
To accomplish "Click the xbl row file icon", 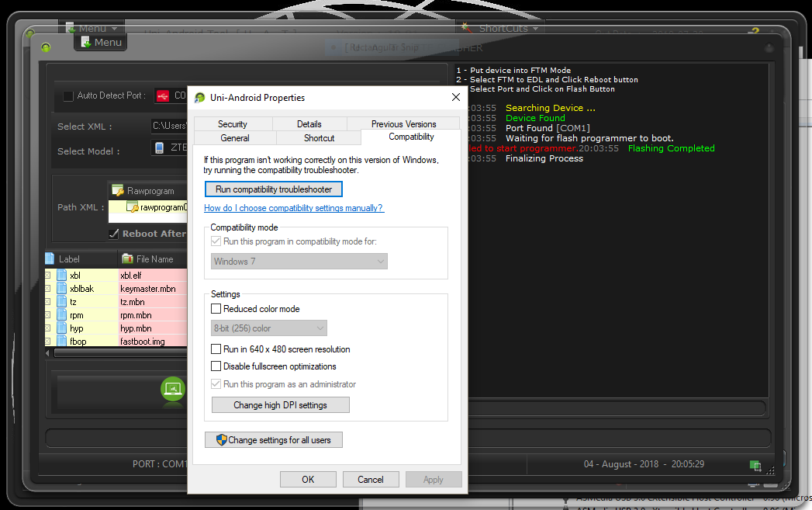I will pos(61,276).
